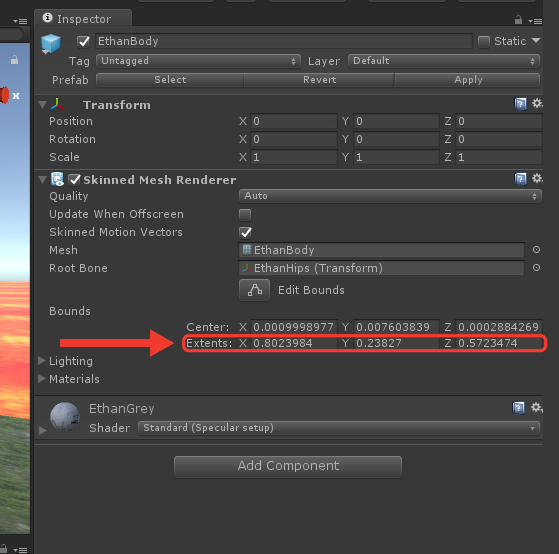This screenshot has height=554, width=559.
Task: Open the Quality dropdown showing Auto
Action: tap(390, 196)
